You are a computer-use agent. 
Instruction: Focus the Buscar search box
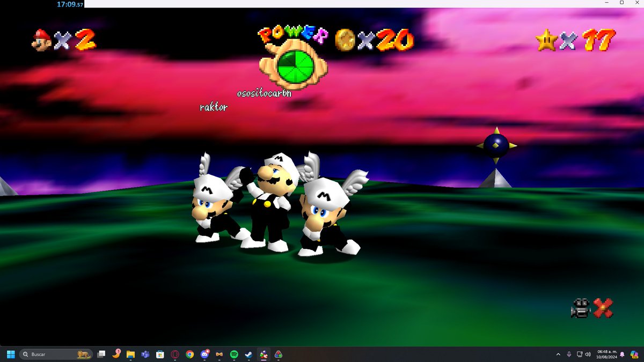pyautogui.click(x=56, y=354)
